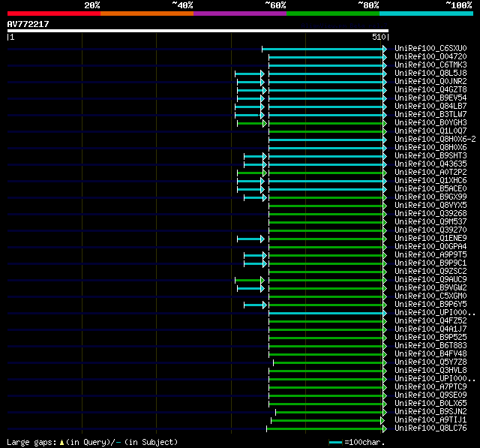Click hit UniRef100_Q0GPA4

pyautogui.click(x=430, y=247)
